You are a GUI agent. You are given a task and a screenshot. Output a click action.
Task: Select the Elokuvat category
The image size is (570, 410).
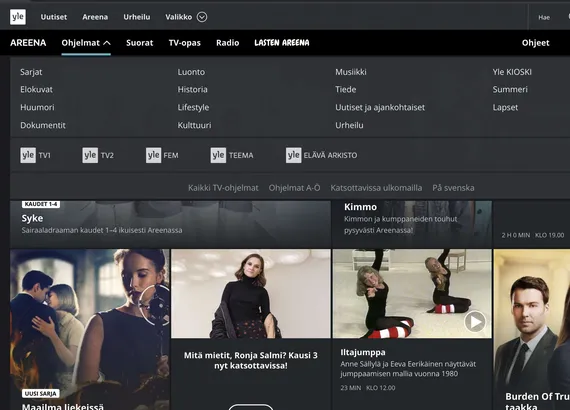click(36, 89)
